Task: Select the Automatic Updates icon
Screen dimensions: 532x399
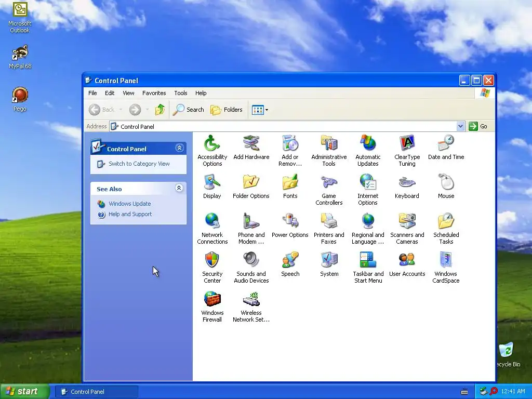Action: point(368,143)
